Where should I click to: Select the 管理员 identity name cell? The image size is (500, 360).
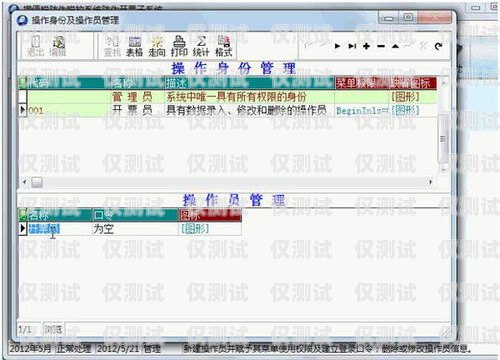point(138,97)
